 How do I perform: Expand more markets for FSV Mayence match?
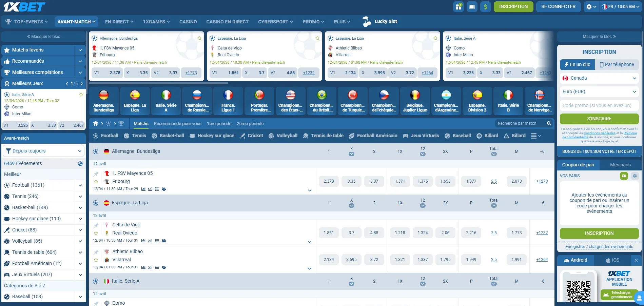(x=309, y=190)
